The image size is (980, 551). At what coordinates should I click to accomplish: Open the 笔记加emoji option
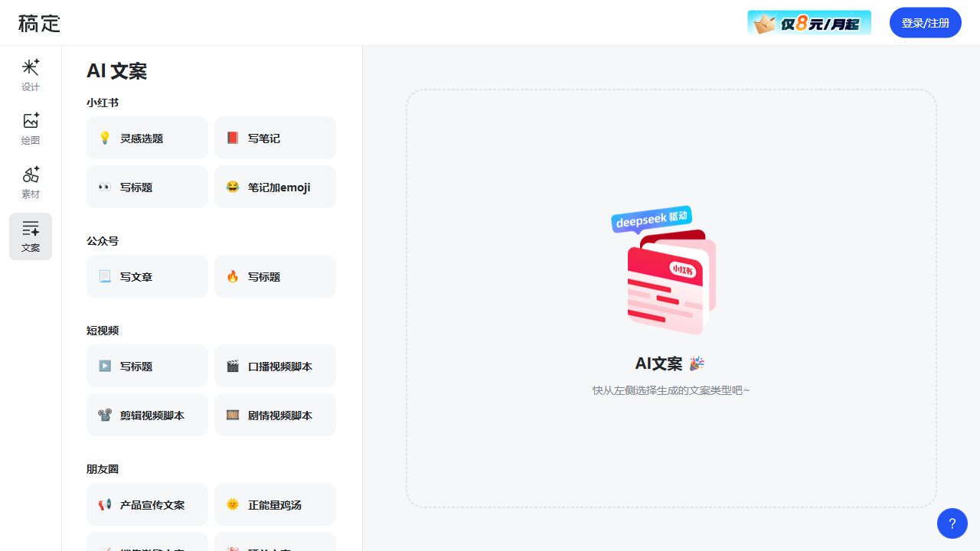[x=275, y=187]
